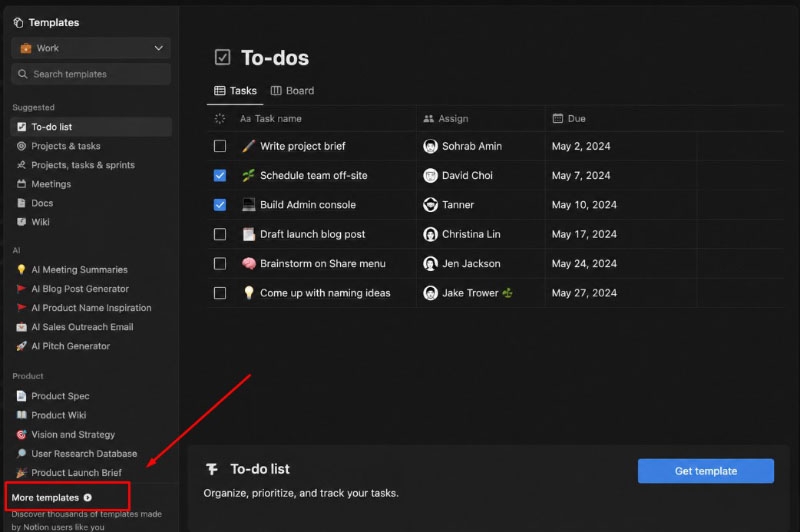The width and height of the screenshot is (800, 532).
Task: Click Sohrab Amin's avatar
Action: [431, 146]
